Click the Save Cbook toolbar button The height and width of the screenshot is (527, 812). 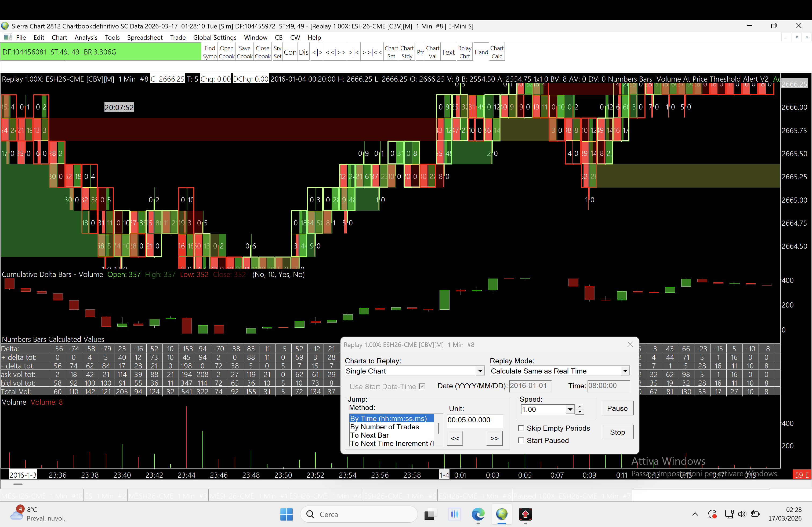pyautogui.click(x=245, y=52)
